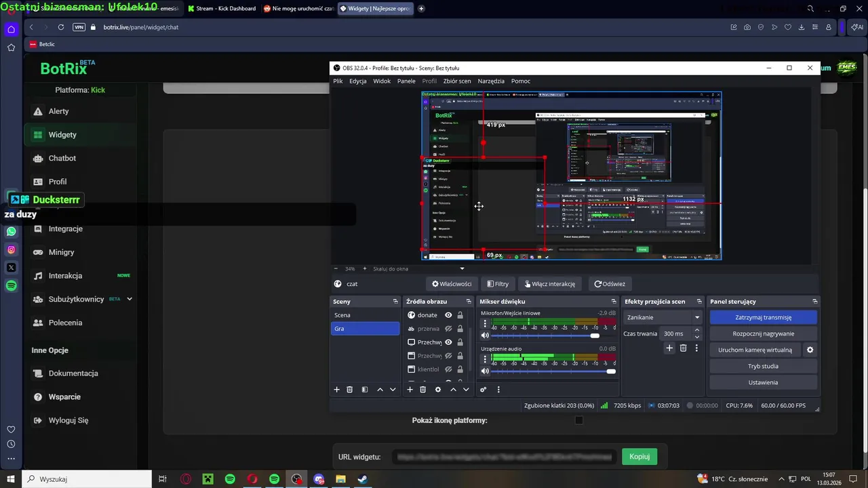Image resolution: width=868 pixels, height=488 pixels.
Task: Open File Explorer from the taskbar
Action: pos(340,479)
